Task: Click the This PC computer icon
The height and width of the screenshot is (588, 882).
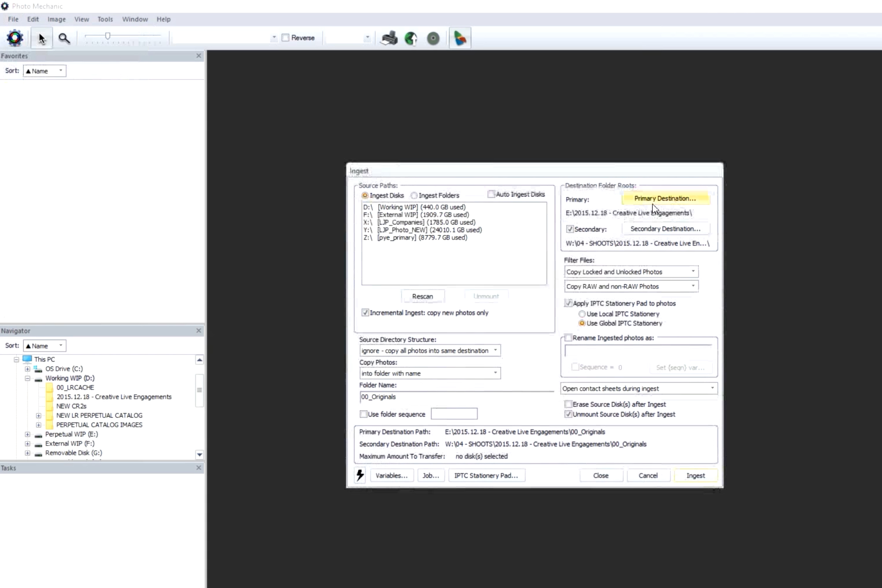Action: [x=27, y=359]
